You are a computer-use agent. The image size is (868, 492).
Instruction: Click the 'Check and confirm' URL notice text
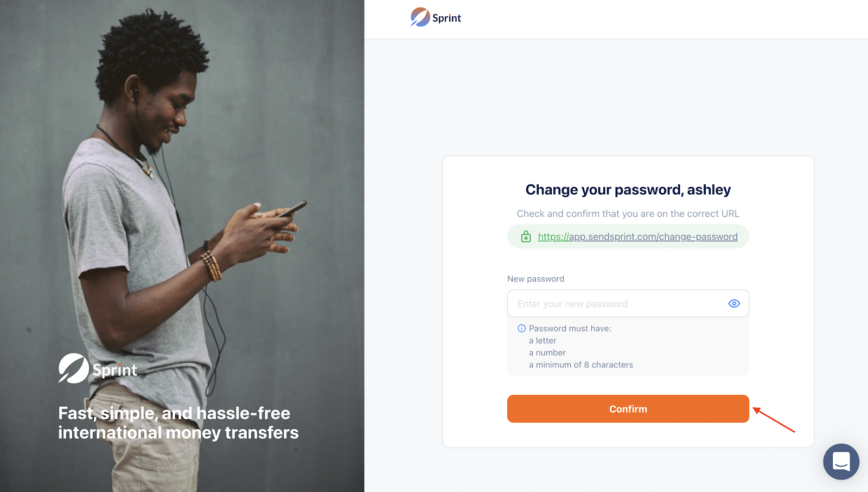tap(628, 214)
